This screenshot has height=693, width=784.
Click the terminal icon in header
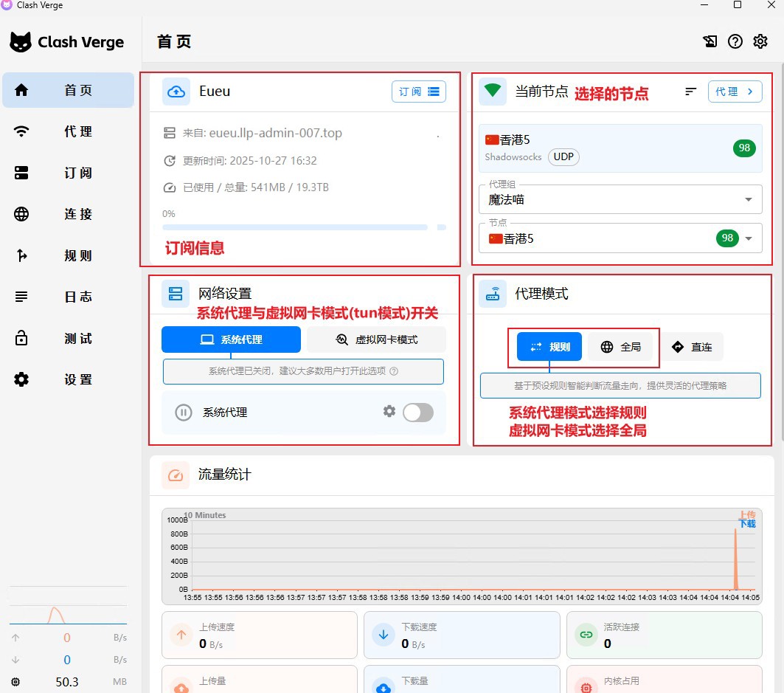pos(710,41)
